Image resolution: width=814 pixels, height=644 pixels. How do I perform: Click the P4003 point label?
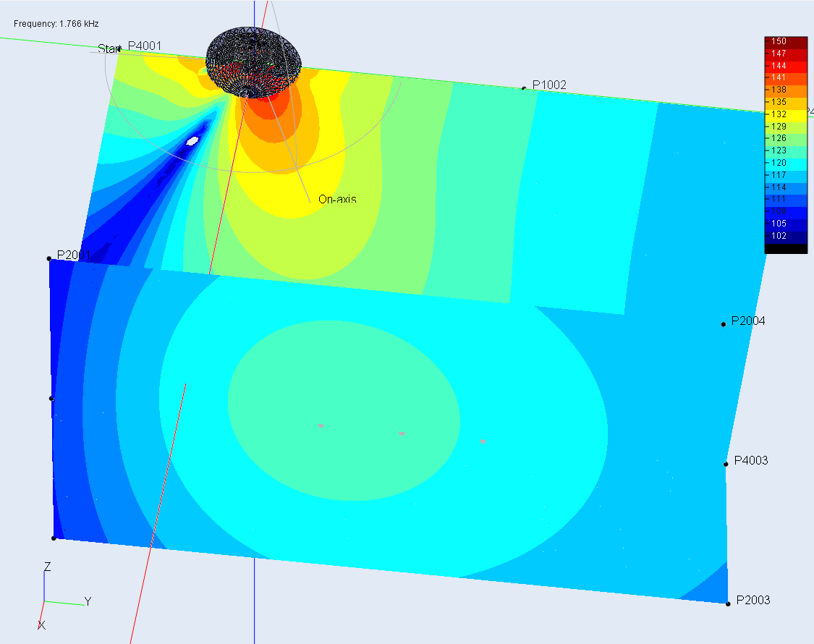pos(751,460)
